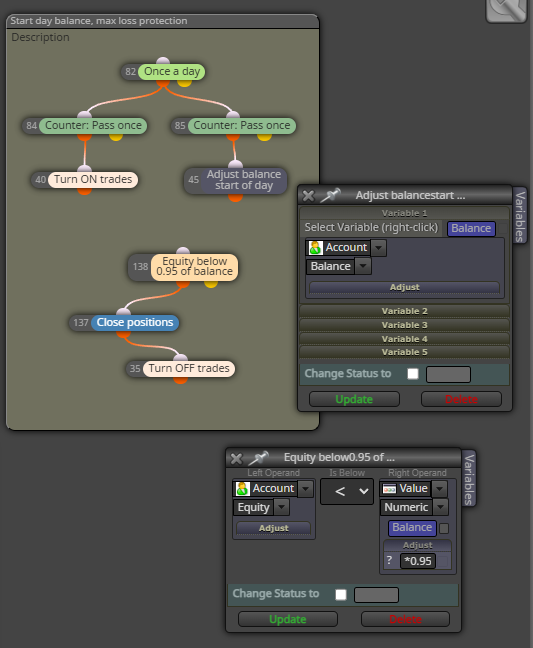Click orange output connector of Once a day
The height and width of the screenshot is (648, 533).
pyautogui.click(x=163, y=83)
